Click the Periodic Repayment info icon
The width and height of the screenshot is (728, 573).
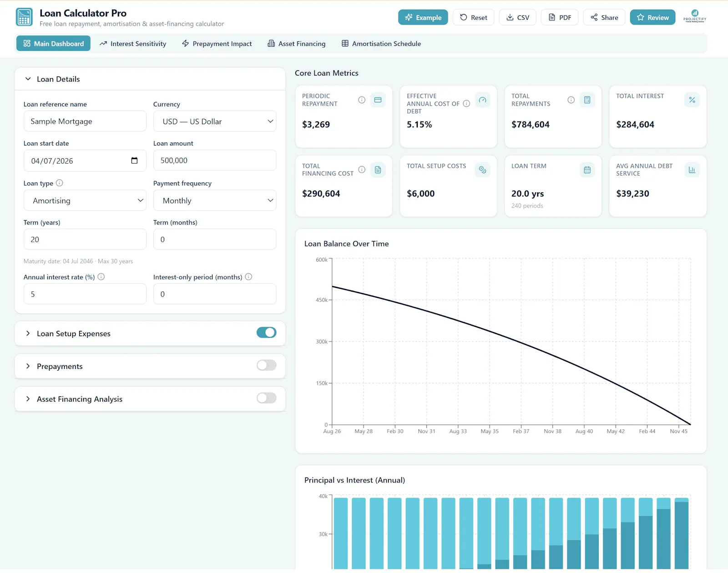[362, 100]
